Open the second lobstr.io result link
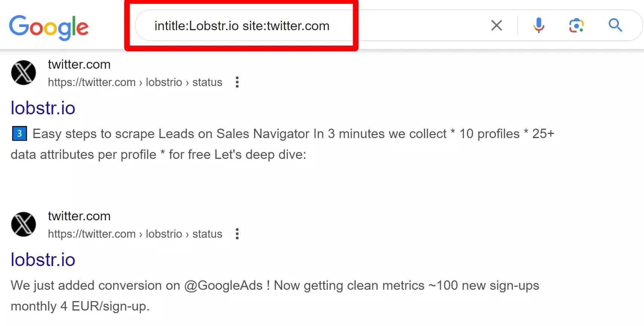 (x=43, y=259)
